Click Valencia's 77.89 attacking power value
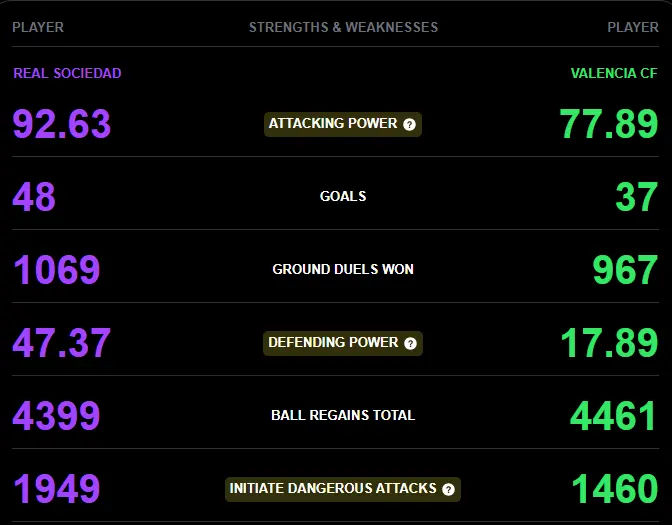672x525 pixels. tap(609, 124)
